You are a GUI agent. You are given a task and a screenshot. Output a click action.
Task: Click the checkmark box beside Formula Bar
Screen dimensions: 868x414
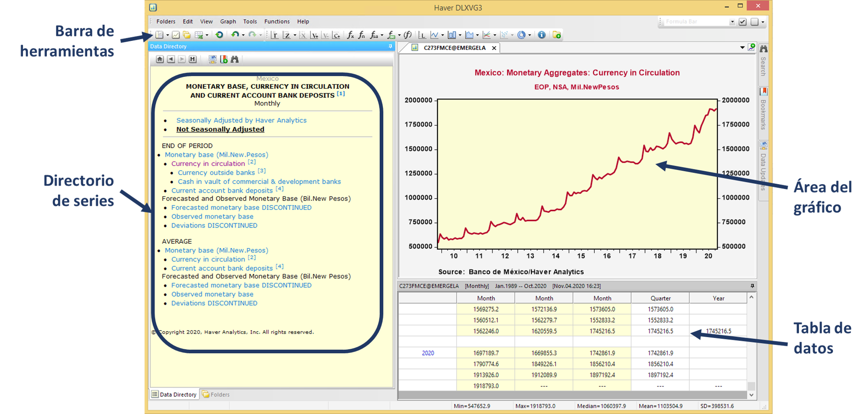743,22
